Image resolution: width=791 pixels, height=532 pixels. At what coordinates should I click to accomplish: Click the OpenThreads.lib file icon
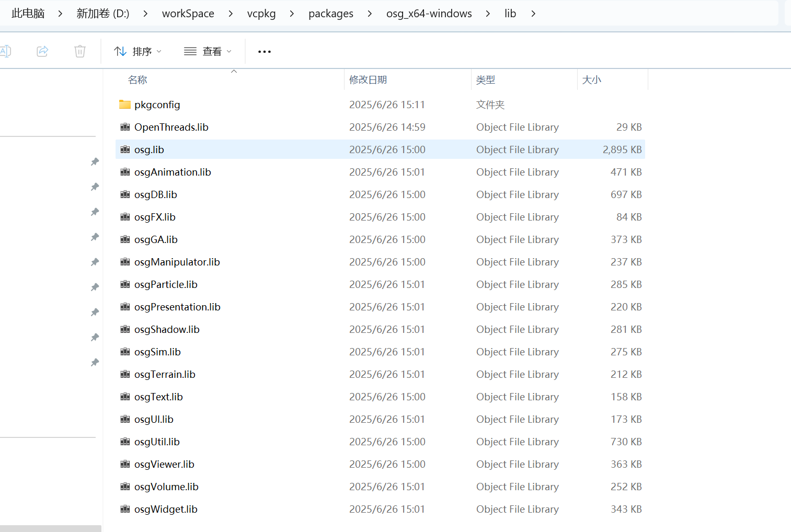[125, 127]
